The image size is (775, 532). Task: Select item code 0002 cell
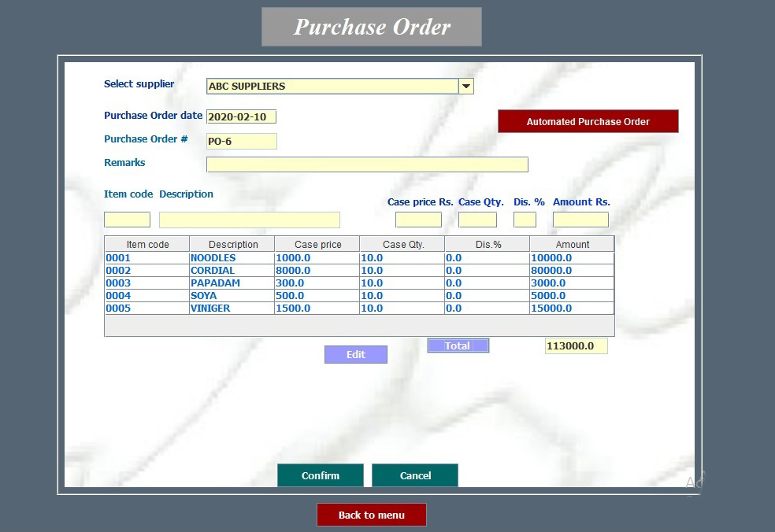point(146,270)
